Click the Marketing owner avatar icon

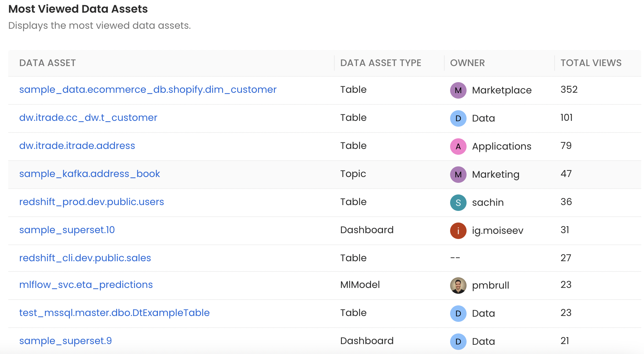point(458,175)
